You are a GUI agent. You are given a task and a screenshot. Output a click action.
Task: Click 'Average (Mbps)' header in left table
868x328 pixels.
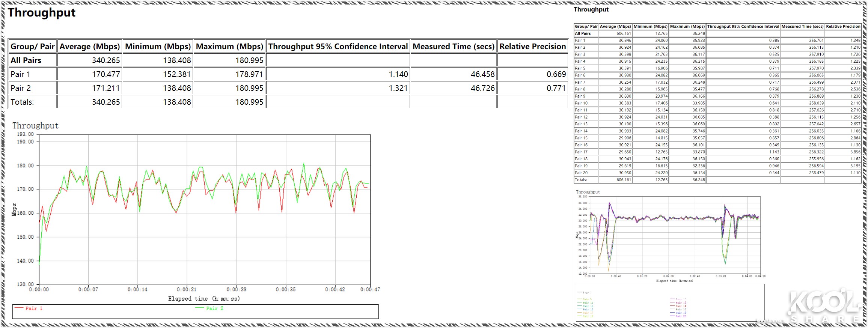89,47
